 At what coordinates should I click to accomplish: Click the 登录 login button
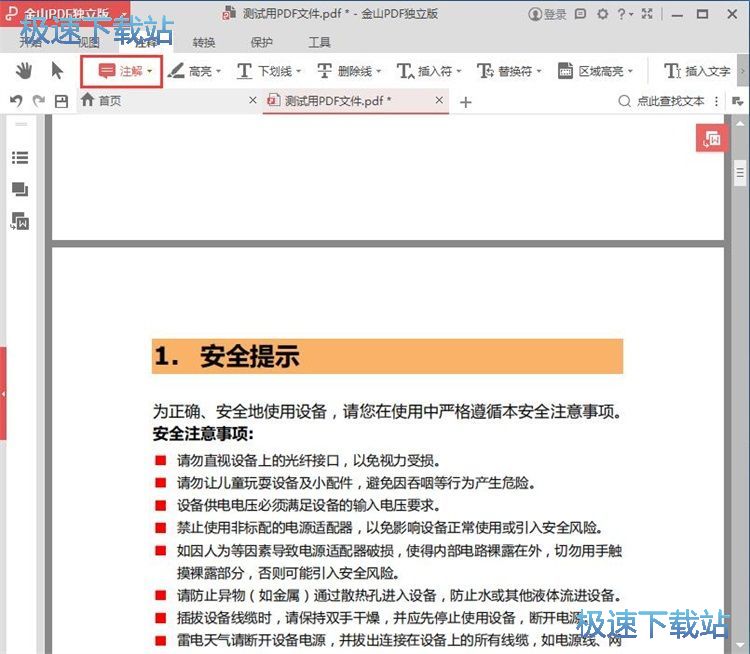pyautogui.click(x=547, y=14)
